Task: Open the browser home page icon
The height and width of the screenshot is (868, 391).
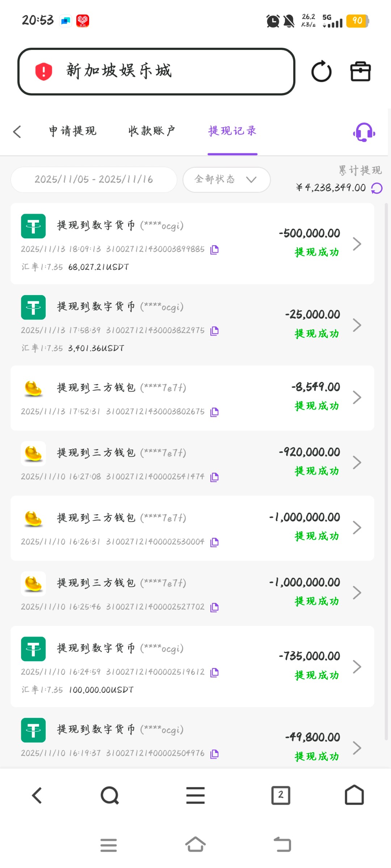Action: pyautogui.click(x=354, y=795)
